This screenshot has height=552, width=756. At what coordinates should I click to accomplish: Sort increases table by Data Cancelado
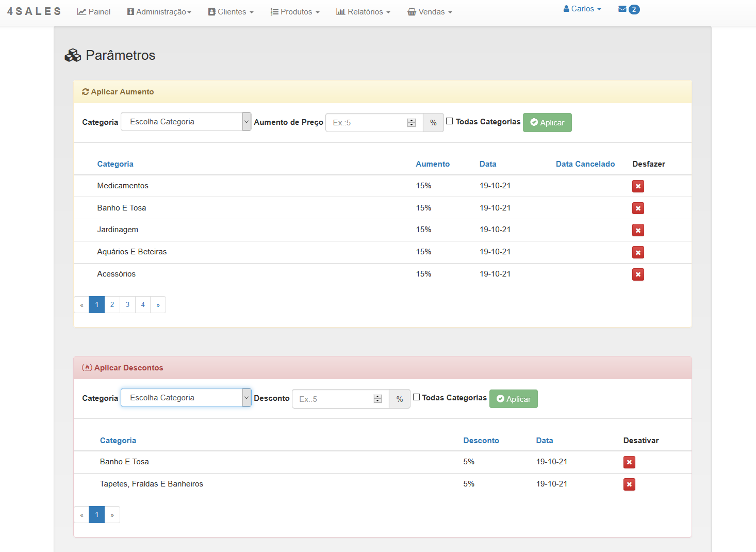(585, 164)
